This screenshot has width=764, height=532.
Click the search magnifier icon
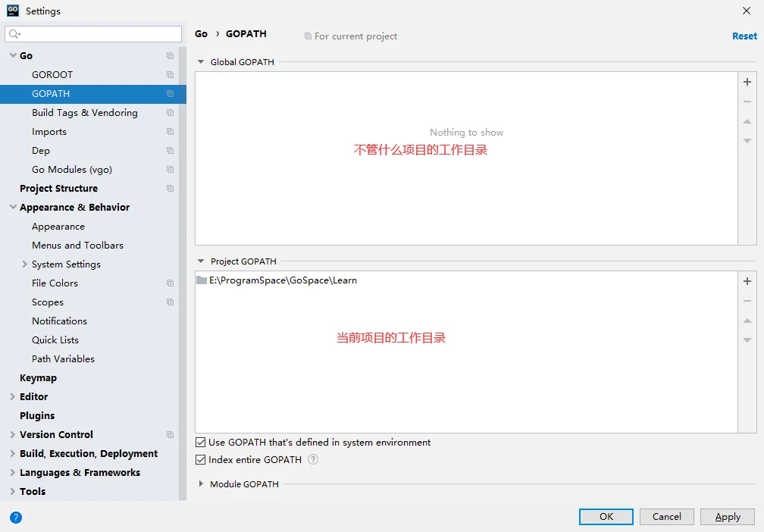(14, 33)
